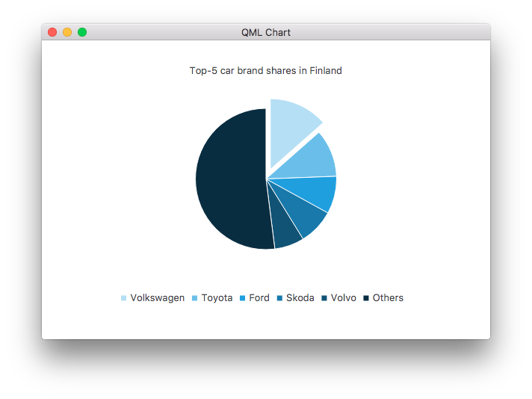
Task: Select the Others legend label
Action: [388, 298]
